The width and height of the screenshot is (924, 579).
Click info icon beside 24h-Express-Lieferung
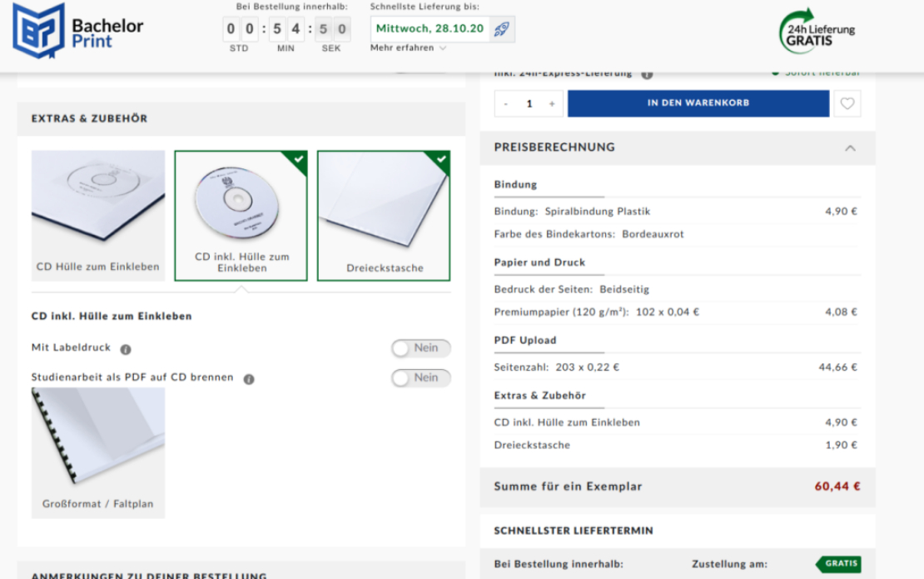point(647,74)
